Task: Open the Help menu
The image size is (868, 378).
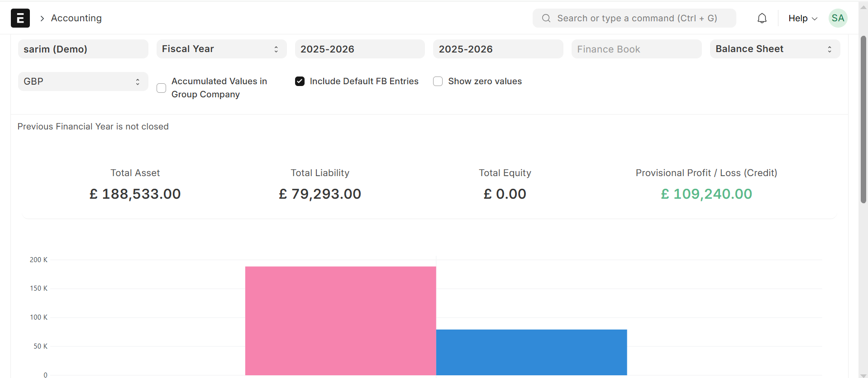Action: tap(802, 18)
